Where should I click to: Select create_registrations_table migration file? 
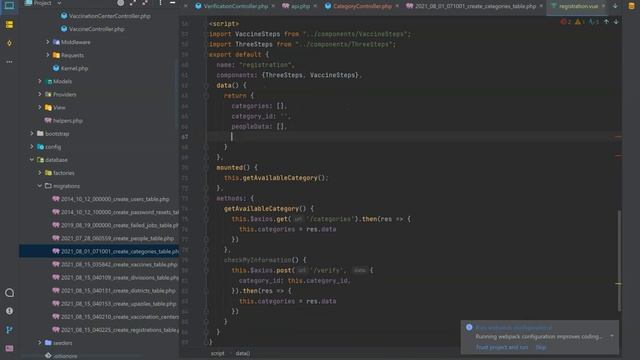click(116, 329)
